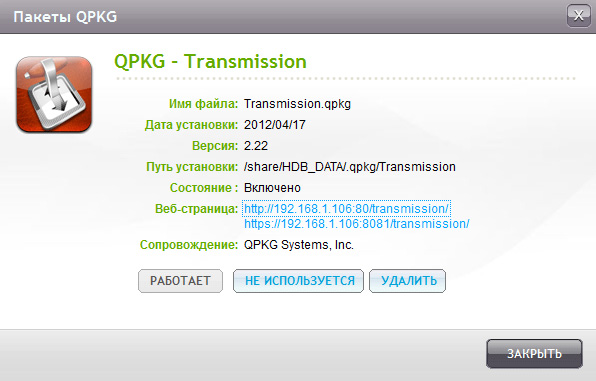Click the Имя файла label

coord(203,104)
